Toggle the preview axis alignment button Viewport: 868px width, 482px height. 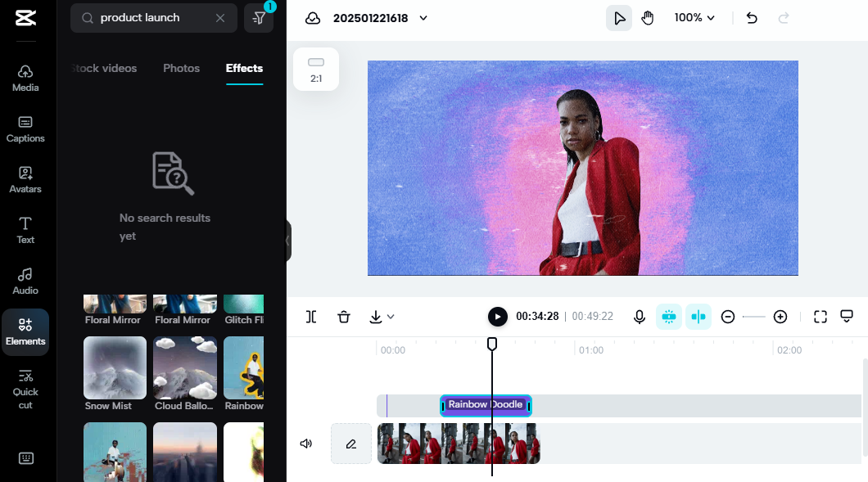(x=698, y=317)
